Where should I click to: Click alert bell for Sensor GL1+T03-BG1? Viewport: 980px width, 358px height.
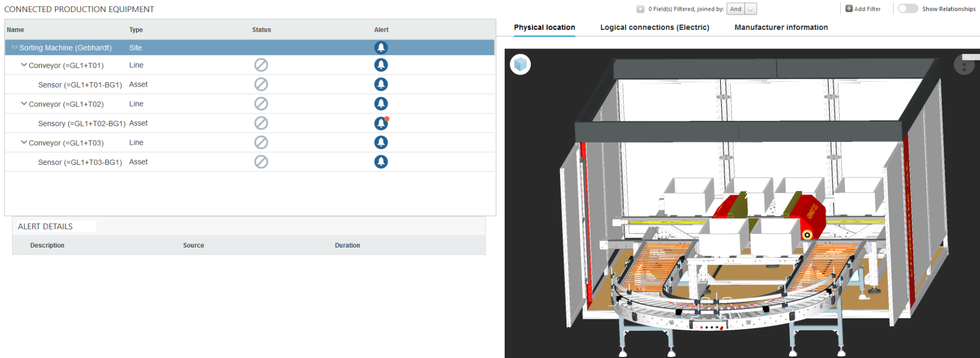[381, 162]
